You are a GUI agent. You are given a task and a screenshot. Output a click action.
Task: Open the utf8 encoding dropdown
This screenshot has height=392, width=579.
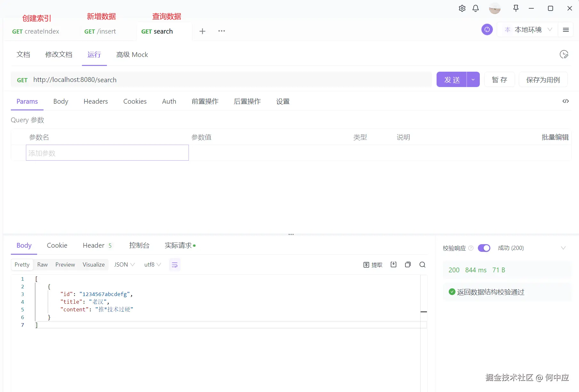[152, 265]
